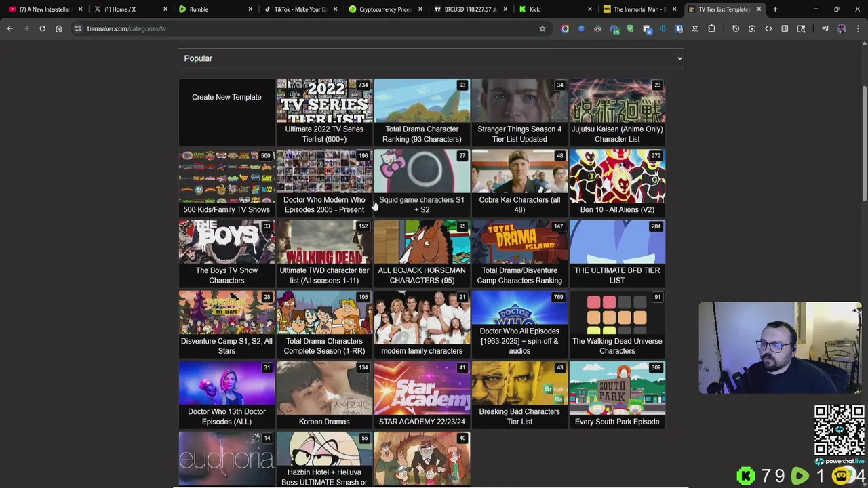This screenshot has height=488, width=868.
Task: Open the euphoria template thumbnail
Action: click(x=226, y=460)
